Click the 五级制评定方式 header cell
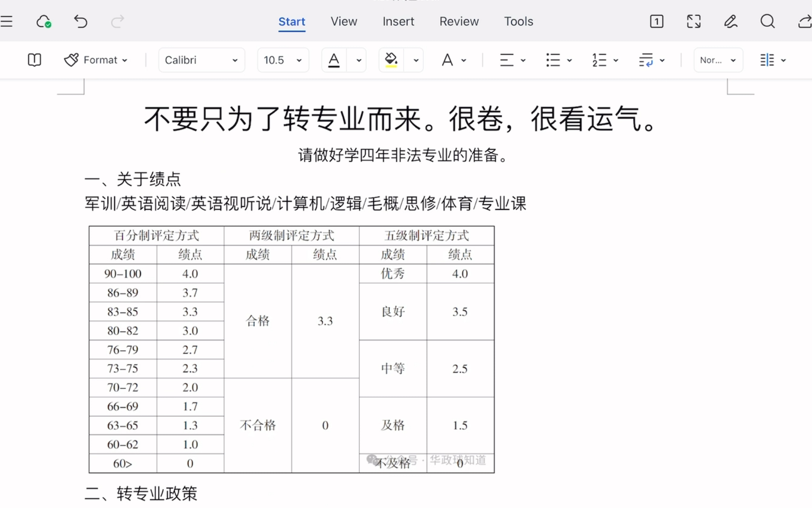Screen dimensions: 812x508 pyautogui.click(x=427, y=236)
